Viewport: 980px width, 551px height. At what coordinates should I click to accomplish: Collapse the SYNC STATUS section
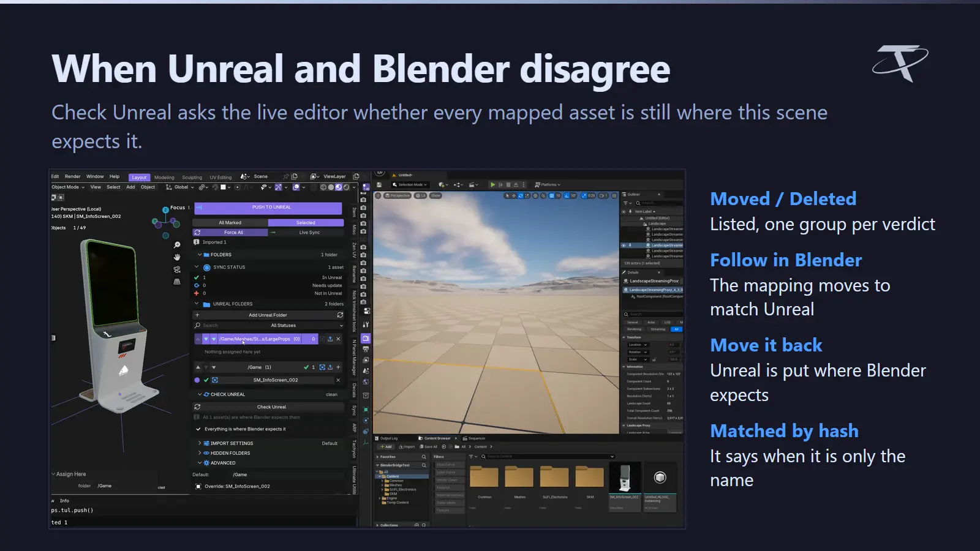click(197, 268)
